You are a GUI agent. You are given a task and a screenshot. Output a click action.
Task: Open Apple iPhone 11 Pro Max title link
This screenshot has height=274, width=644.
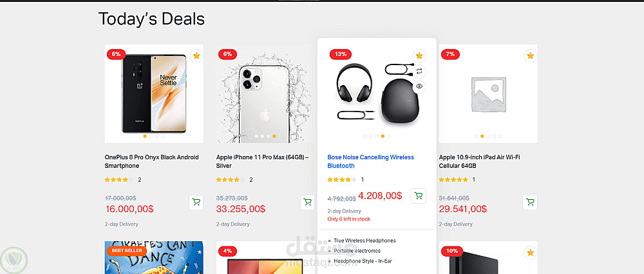[262, 161]
